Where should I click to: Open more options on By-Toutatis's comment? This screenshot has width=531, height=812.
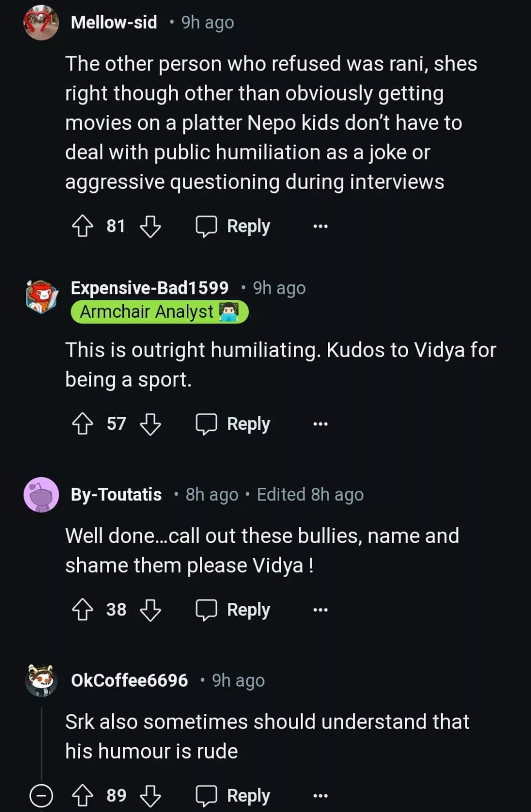click(320, 610)
